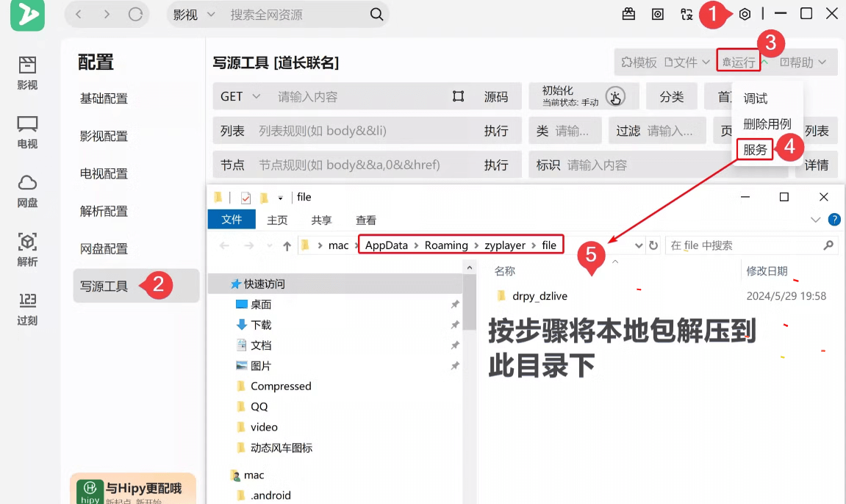The height and width of the screenshot is (504, 846).
Task: Switch to the Explorer 查看 tab
Action: point(366,220)
